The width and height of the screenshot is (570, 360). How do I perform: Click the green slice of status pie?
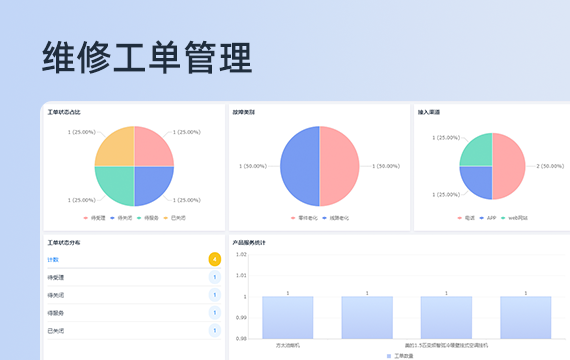tap(116, 185)
